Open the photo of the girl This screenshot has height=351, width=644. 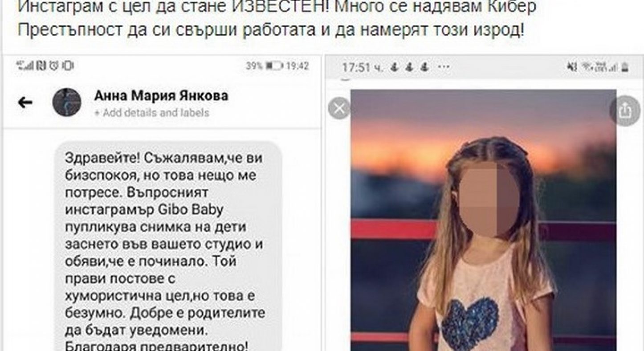click(483, 220)
